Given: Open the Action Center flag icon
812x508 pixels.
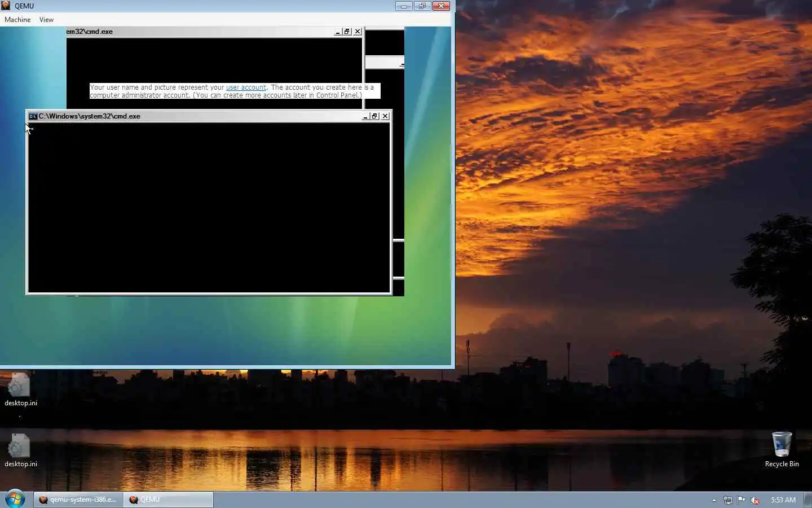Looking at the screenshot, I should (742, 500).
